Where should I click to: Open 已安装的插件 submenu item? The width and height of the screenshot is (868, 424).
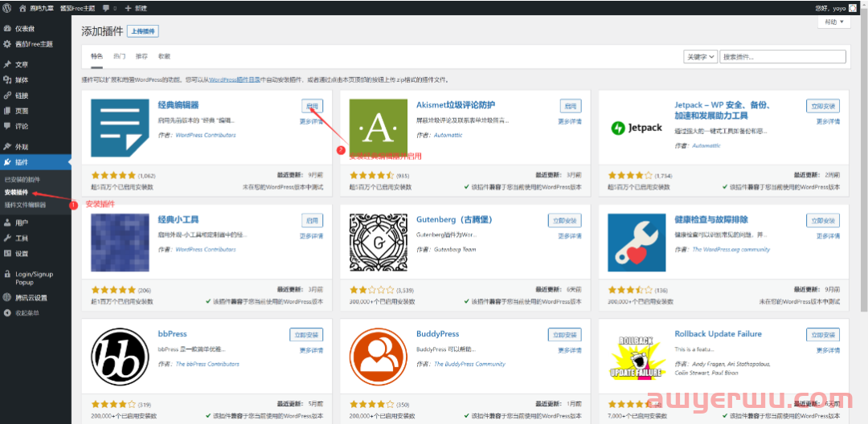23,180
